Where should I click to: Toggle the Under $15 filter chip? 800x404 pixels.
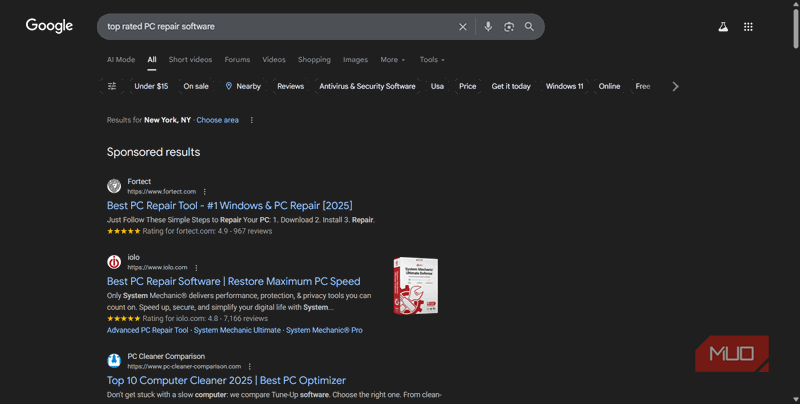(x=151, y=86)
